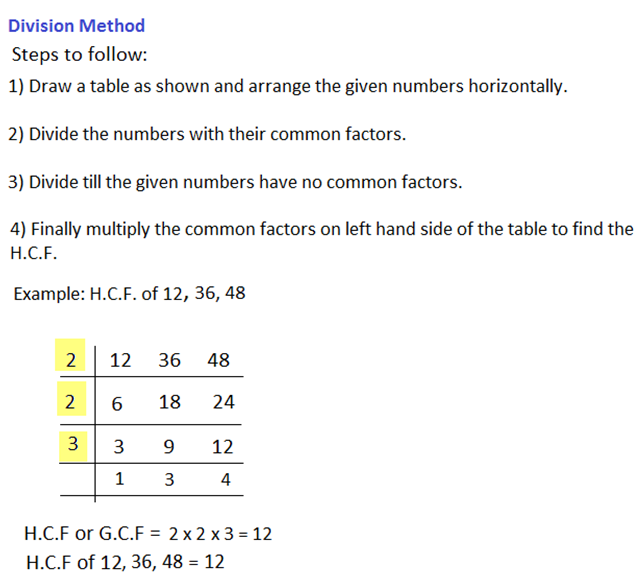Click the "Example: H.C.F. of 12, 36, 48" line

(130, 294)
